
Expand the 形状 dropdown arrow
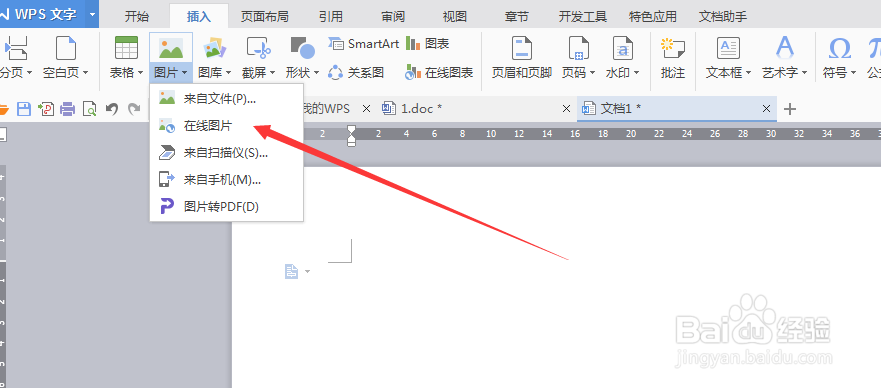[x=316, y=73]
